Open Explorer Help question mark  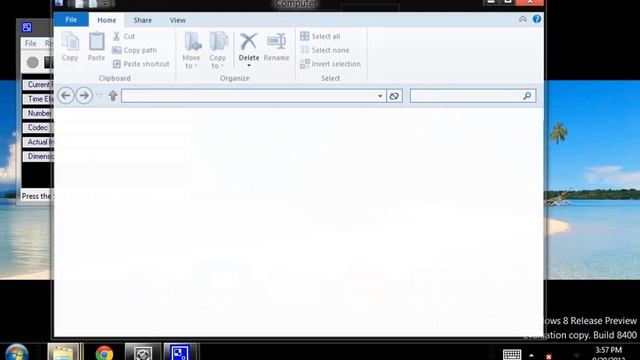(x=537, y=19)
